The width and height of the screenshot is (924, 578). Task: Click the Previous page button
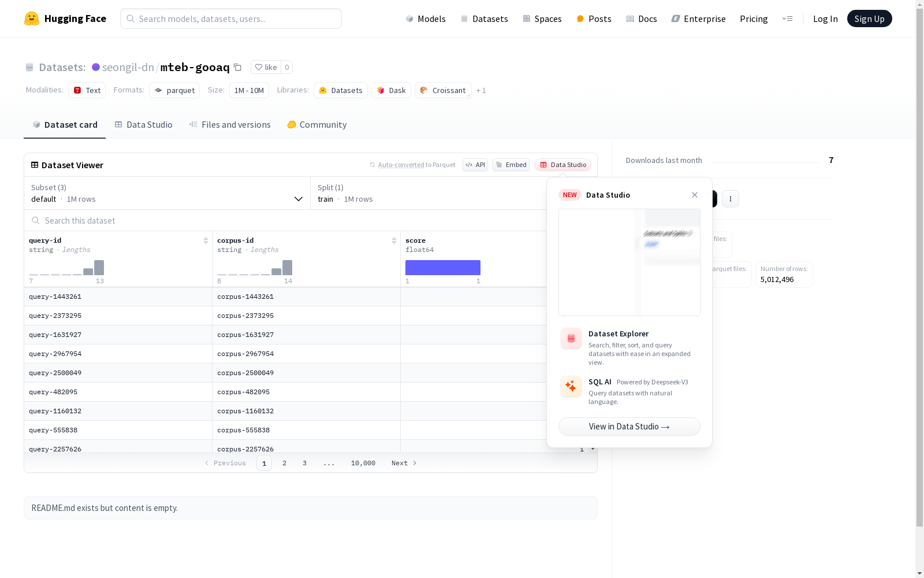coord(225,463)
